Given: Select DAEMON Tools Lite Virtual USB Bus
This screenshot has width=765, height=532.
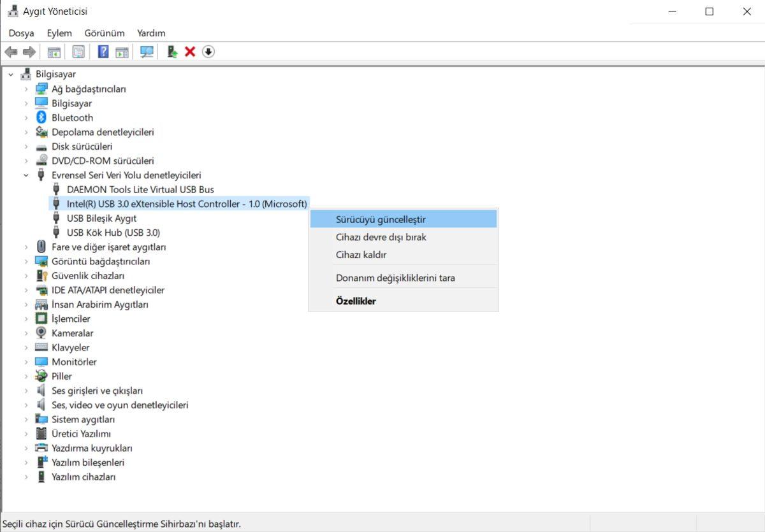Looking at the screenshot, I should (140, 189).
